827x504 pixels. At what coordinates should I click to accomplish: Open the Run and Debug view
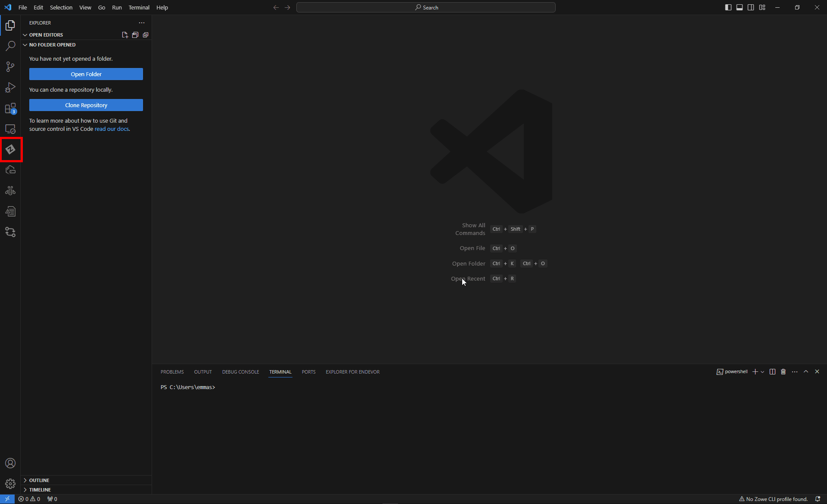10,87
